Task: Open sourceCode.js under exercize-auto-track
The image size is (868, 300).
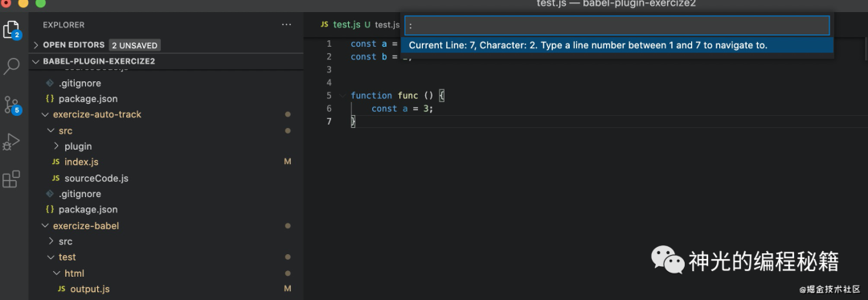Action: 96,179
